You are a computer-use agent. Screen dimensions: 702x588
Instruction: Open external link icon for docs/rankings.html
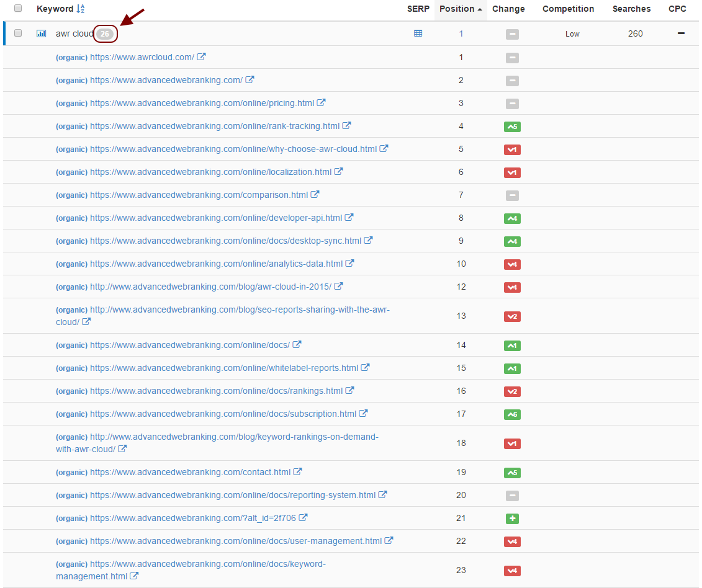pos(349,391)
